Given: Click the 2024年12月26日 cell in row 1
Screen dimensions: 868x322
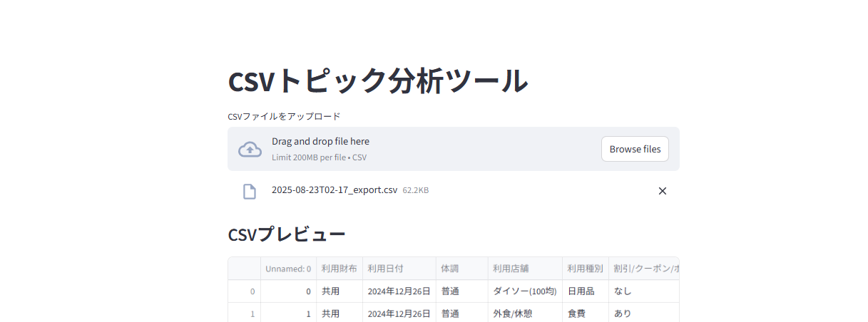Looking at the screenshot, I should click(399, 313).
